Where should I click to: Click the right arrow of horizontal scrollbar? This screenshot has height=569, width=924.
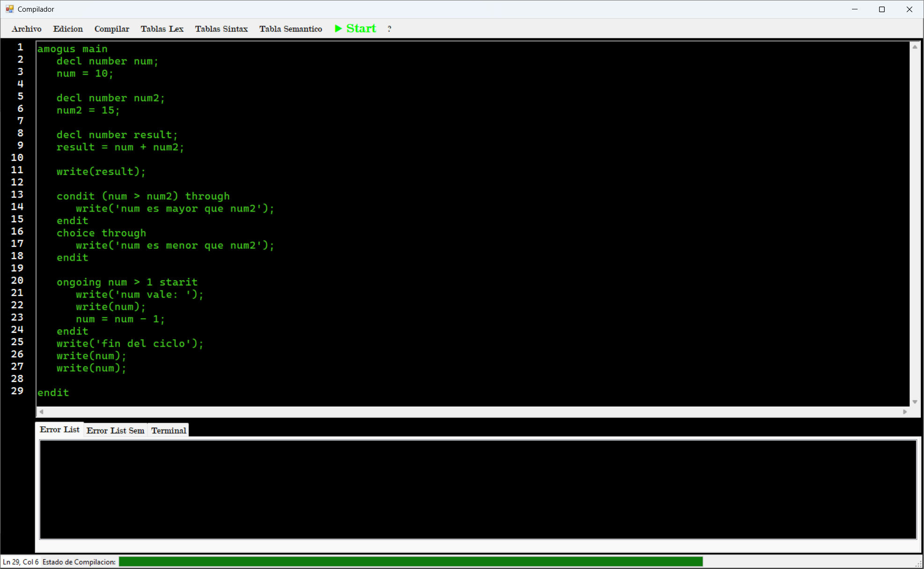pyautogui.click(x=904, y=412)
